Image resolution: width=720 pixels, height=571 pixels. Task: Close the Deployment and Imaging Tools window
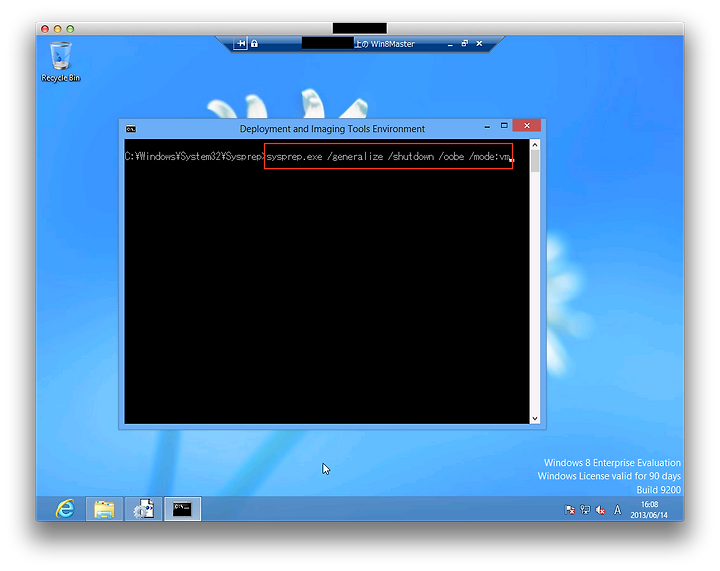coord(527,126)
